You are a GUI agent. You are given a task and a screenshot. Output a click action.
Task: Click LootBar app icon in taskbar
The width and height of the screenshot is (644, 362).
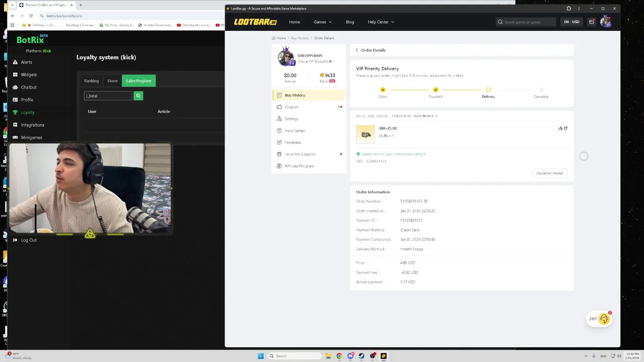[383, 356]
